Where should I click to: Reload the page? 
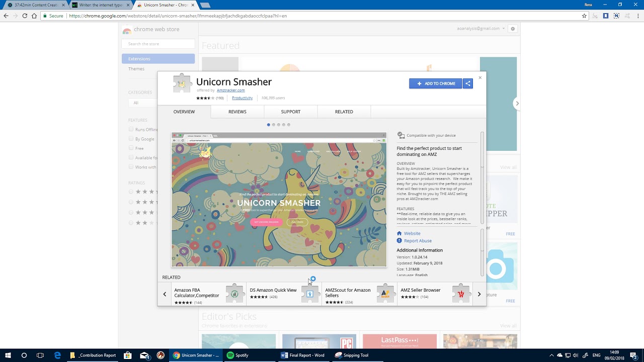(25, 16)
